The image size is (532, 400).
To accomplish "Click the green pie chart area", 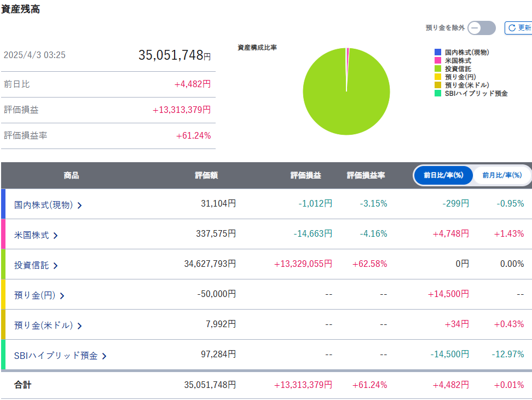I will click(346, 104).
